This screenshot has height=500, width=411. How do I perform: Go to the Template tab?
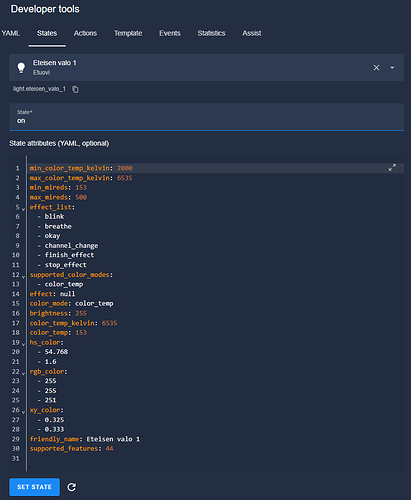coord(128,33)
